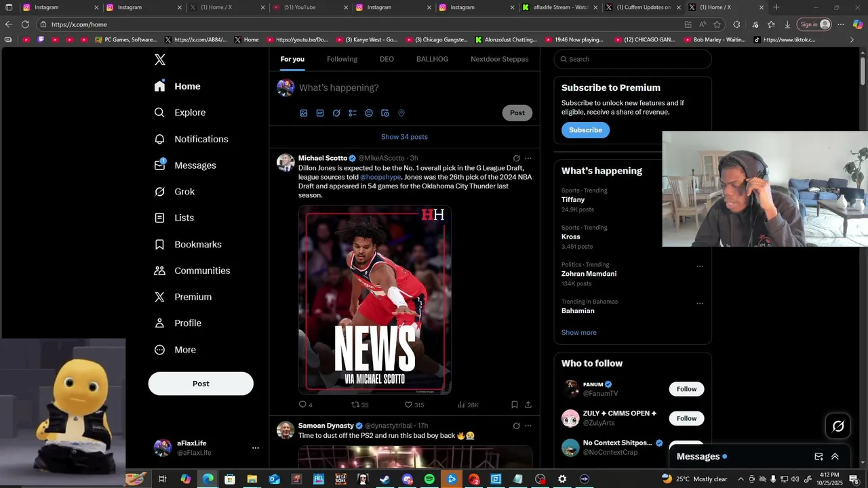Click the X logo in sidebar
This screenshot has height=488, width=868.
coord(160,60)
